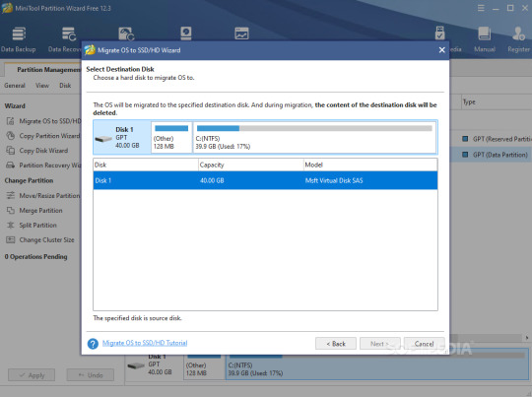532x397 pixels.
Task: Select the C:(NTFS) partition in the bottom disk map
Action: pos(377,366)
